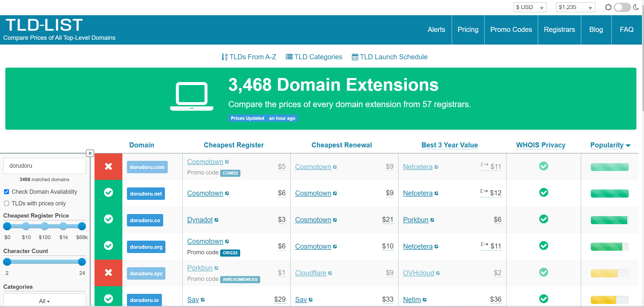This screenshot has height=307, width=644.
Task: Open the TLD Categories link
Action: coord(314,57)
